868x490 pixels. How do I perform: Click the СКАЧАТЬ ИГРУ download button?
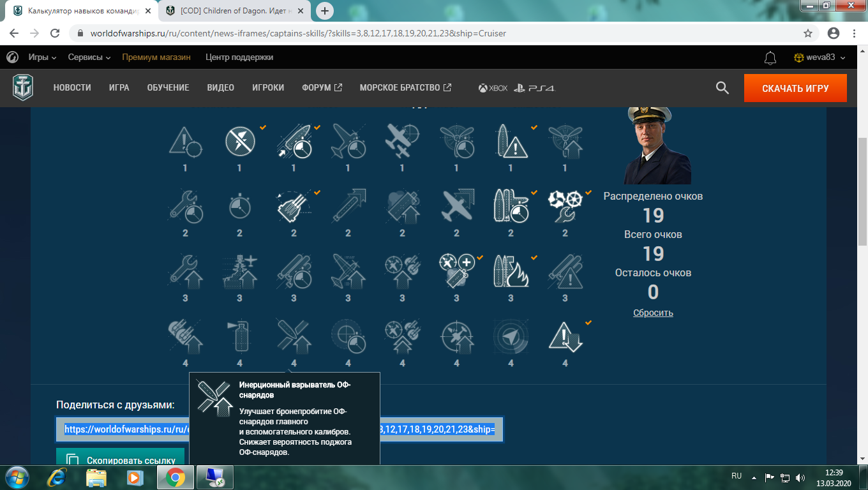pyautogui.click(x=795, y=88)
